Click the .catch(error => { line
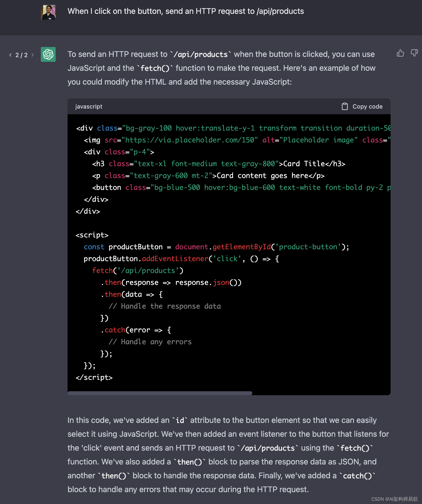Viewport: 422px width, 504px height. (x=136, y=330)
